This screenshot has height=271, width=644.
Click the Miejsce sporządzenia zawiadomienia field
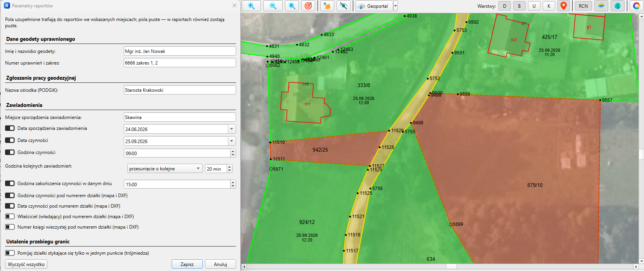pos(180,117)
